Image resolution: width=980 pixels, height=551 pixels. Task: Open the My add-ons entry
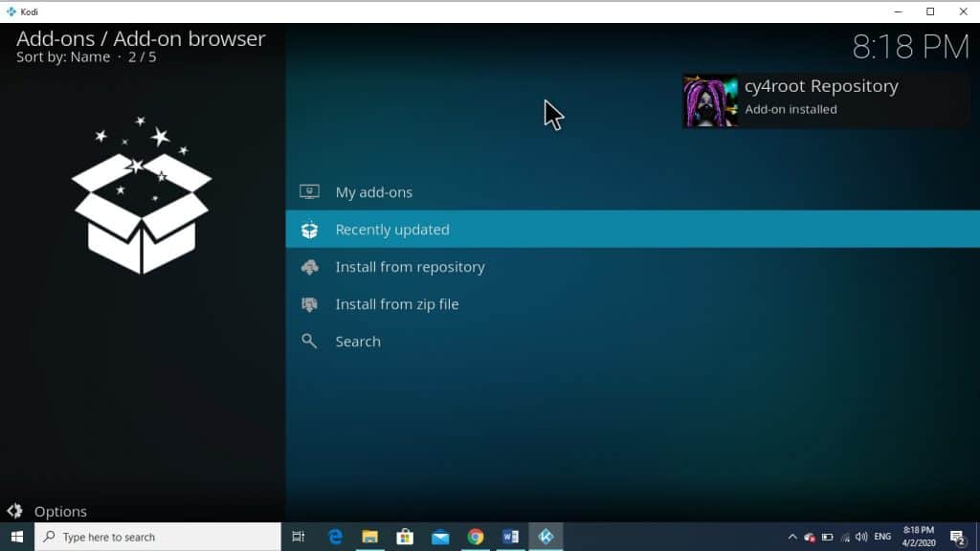(x=633, y=191)
